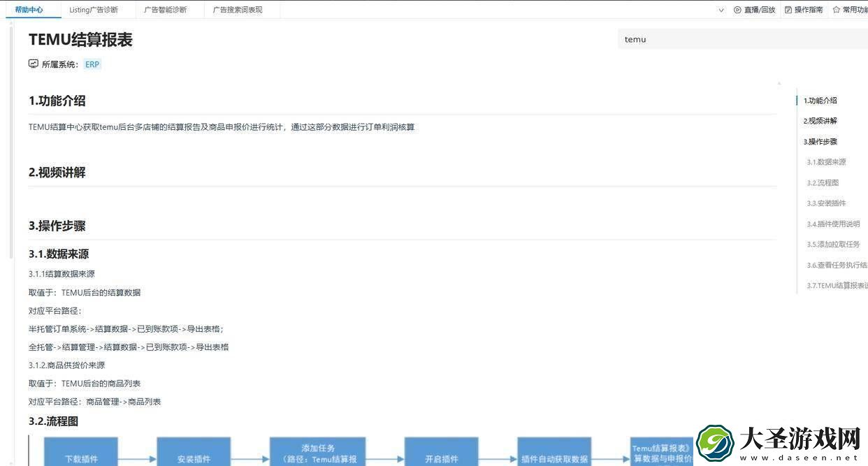Click the 插件自动获取数据 flowchart box
Screen dimensions: 868x466
(555, 451)
